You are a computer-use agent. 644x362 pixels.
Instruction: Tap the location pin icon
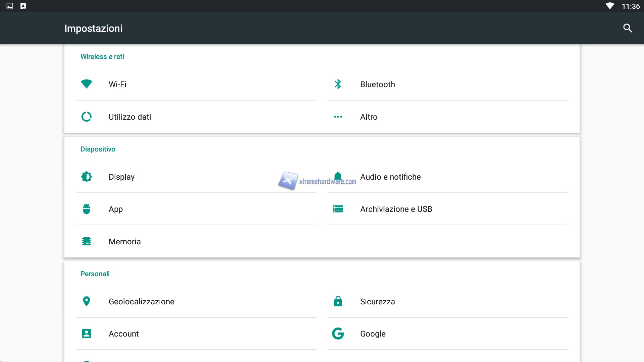tap(87, 301)
